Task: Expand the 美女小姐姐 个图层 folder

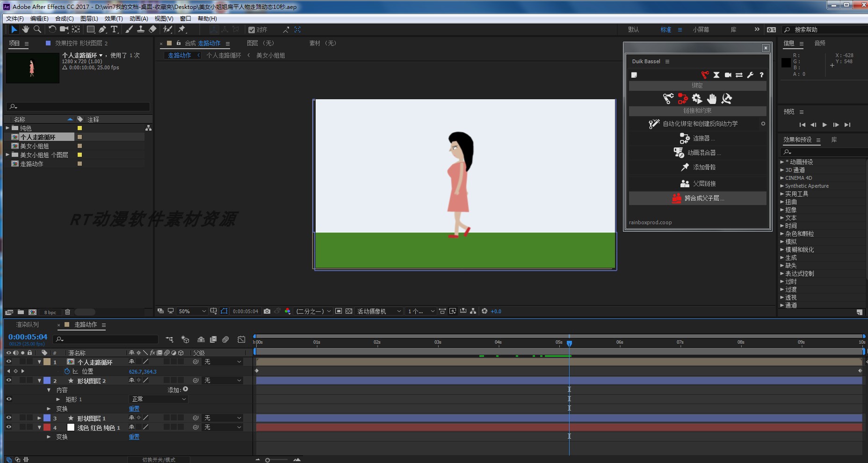Action: [x=7, y=154]
